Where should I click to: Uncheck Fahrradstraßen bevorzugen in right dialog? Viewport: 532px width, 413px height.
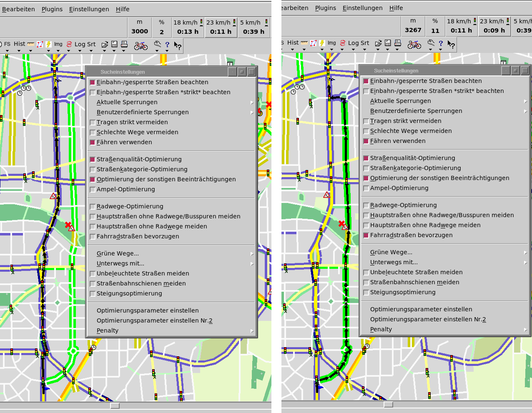(366, 235)
